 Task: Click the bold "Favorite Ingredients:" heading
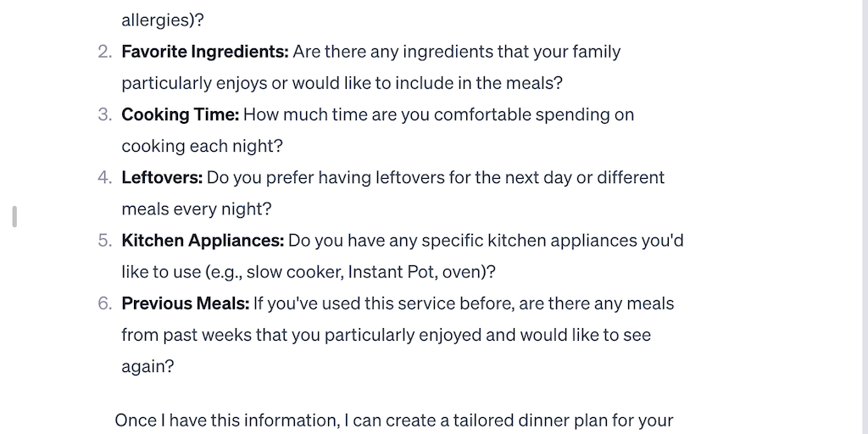(x=205, y=52)
